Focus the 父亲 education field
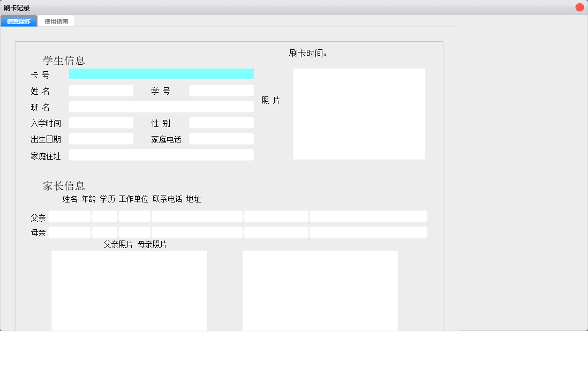Viewport: 588px width, 368px height. 134,216
